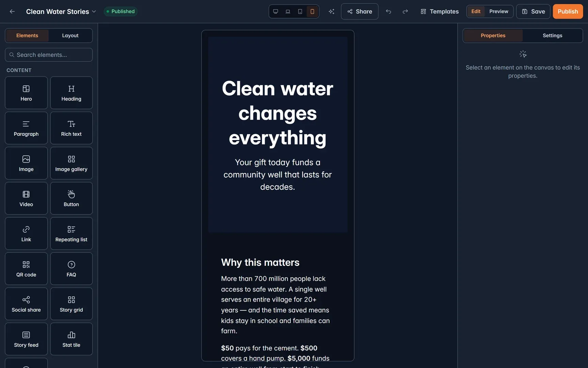
Task: Add an Image gallery element
Action: 71,163
